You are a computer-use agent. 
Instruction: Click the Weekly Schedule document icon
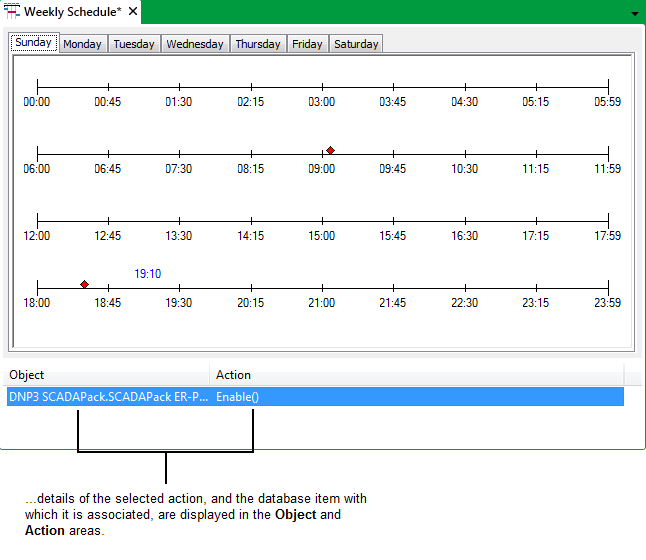tap(12, 11)
